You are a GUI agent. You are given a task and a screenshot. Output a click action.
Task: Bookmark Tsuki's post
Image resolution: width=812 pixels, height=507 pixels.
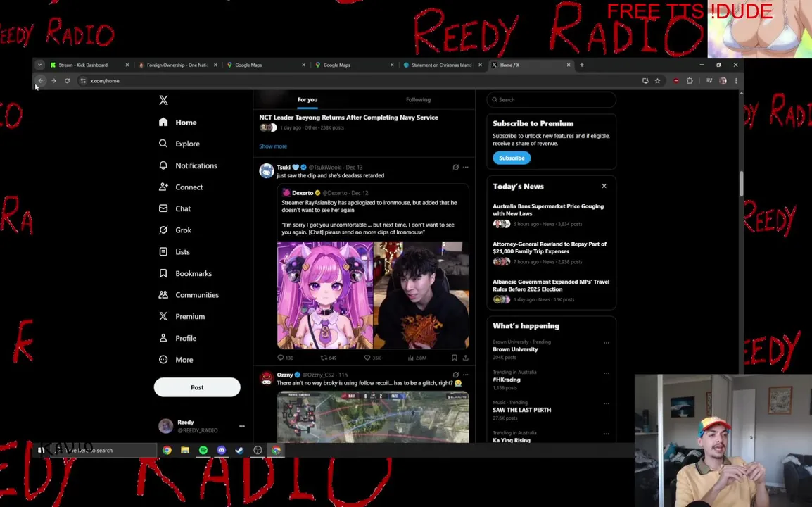coord(454,358)
